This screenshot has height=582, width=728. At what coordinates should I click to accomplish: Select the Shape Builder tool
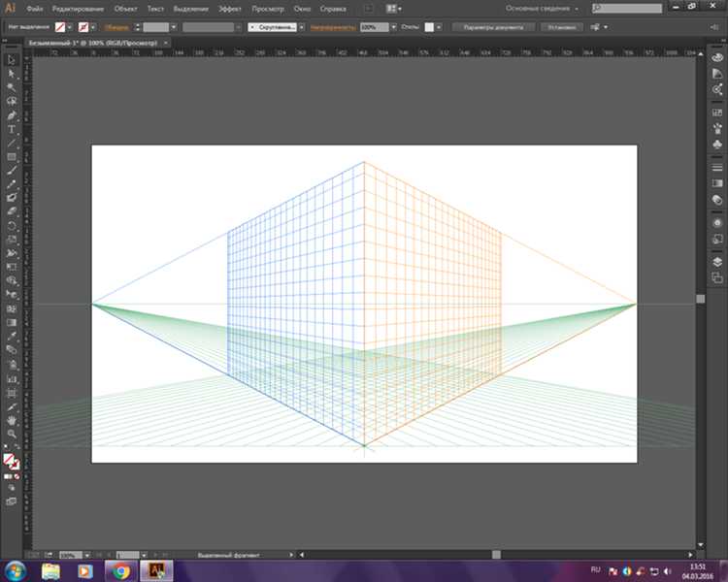(x=12, y=280)
